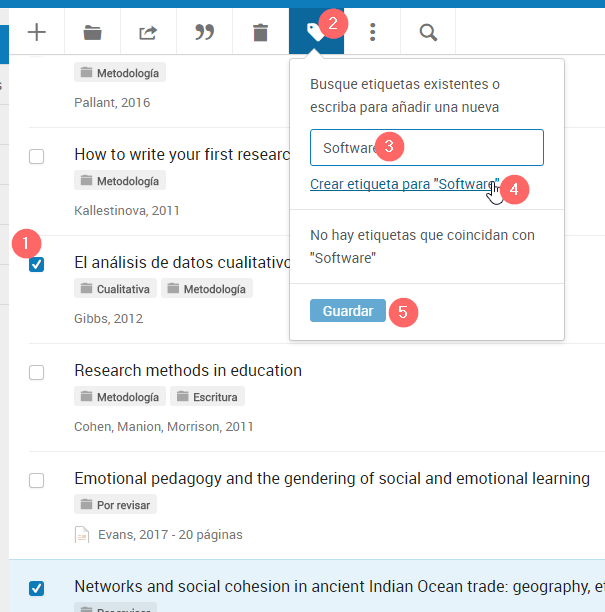Click the trash can delete icon

(x=260, y=32)
